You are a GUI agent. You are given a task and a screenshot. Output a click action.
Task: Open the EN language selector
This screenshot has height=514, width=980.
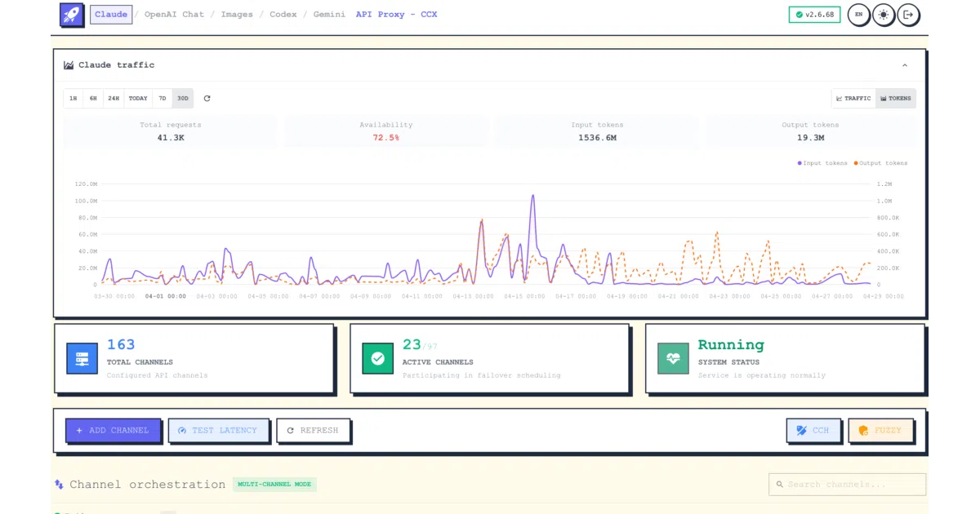coord(857,15)
